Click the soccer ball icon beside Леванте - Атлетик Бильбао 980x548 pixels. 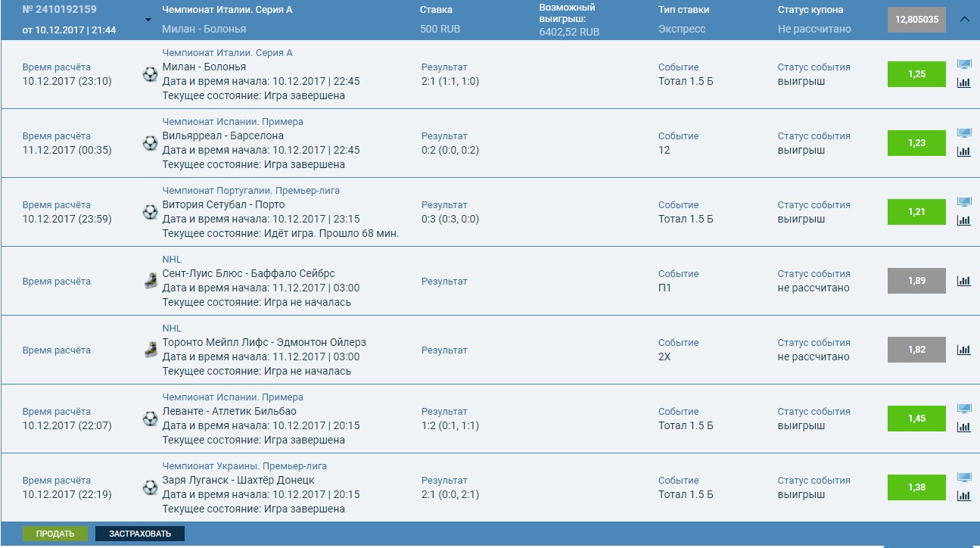pos(149,419)
